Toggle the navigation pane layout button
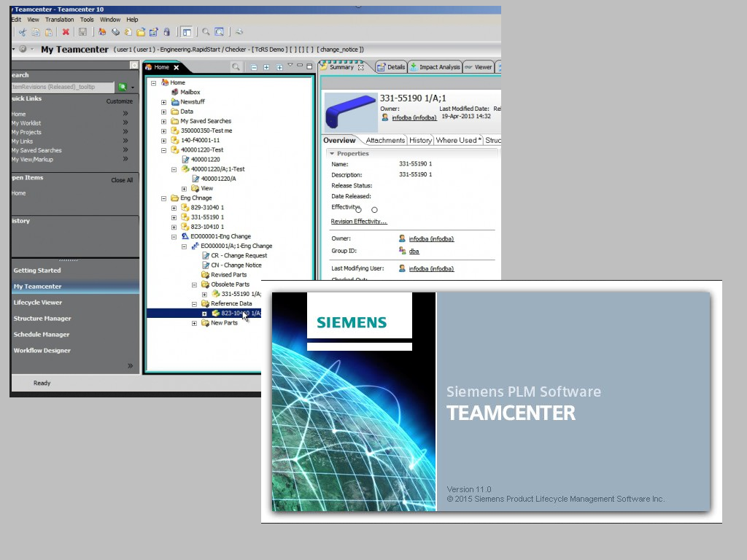The width and height of the screenshot is (747, 560). (x=187, y=32)
